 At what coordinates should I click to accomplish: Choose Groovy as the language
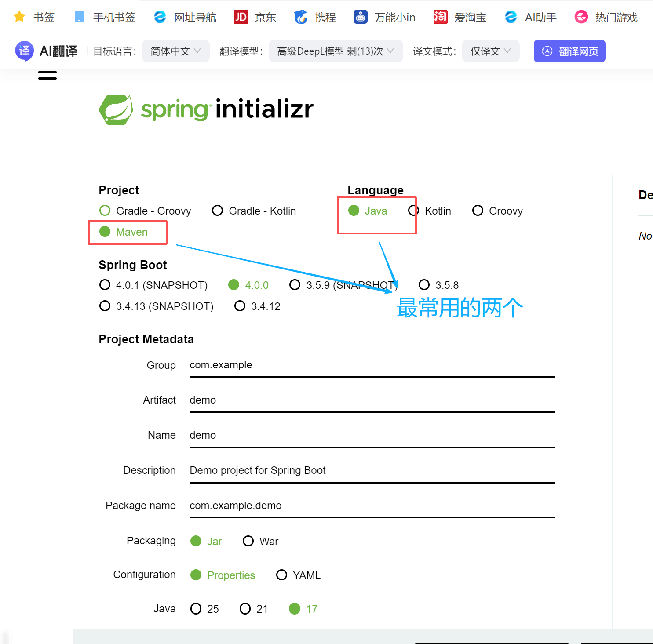pos(497,211)
